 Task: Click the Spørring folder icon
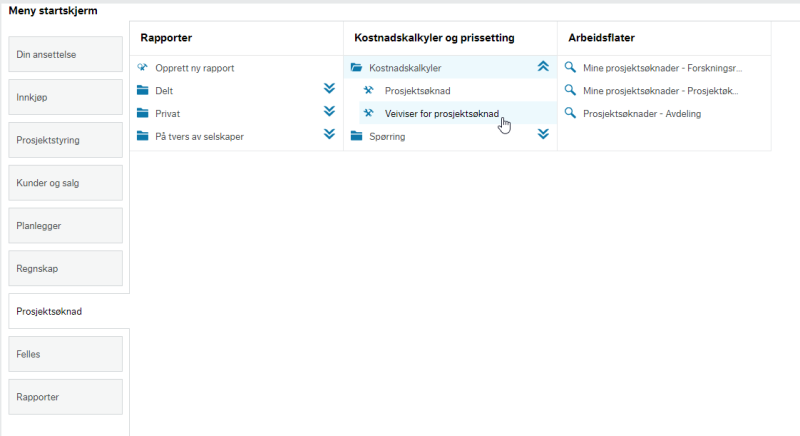pyautogui.click(x=357, y=136)
